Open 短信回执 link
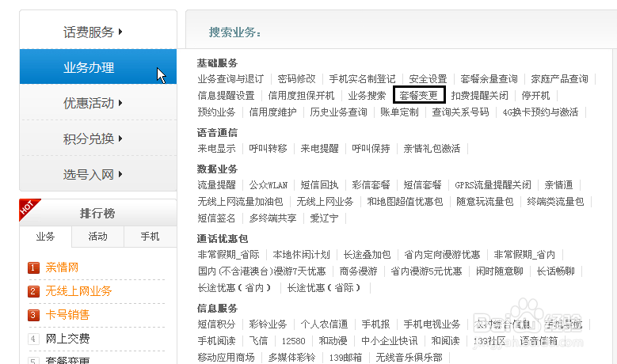This screenshot has width=617, height=364. click(x=319, y=185)
